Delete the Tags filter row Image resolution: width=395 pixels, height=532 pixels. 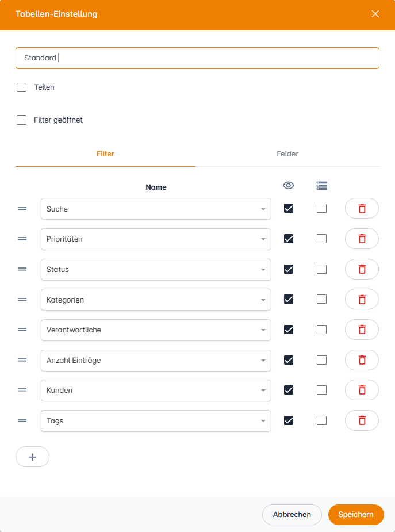click(362, 420)
